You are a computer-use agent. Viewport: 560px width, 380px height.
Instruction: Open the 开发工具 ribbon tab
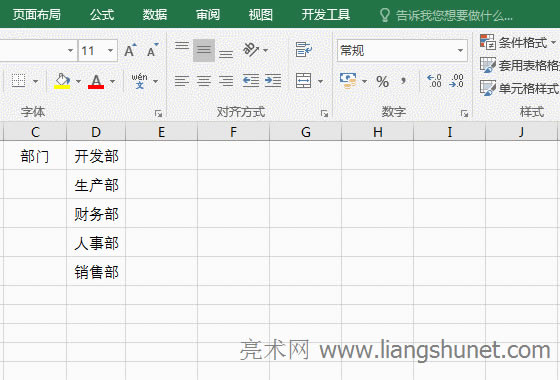(x=325, y=15)
